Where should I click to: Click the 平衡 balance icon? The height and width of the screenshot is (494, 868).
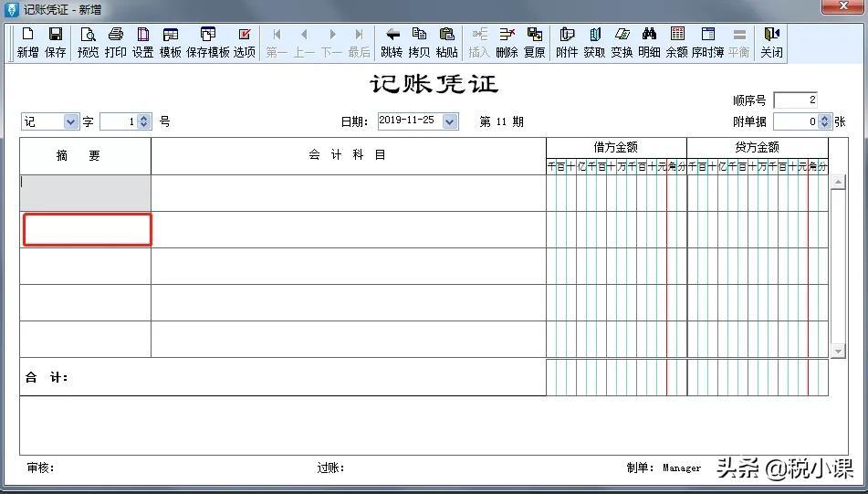(x=739, y=42)
